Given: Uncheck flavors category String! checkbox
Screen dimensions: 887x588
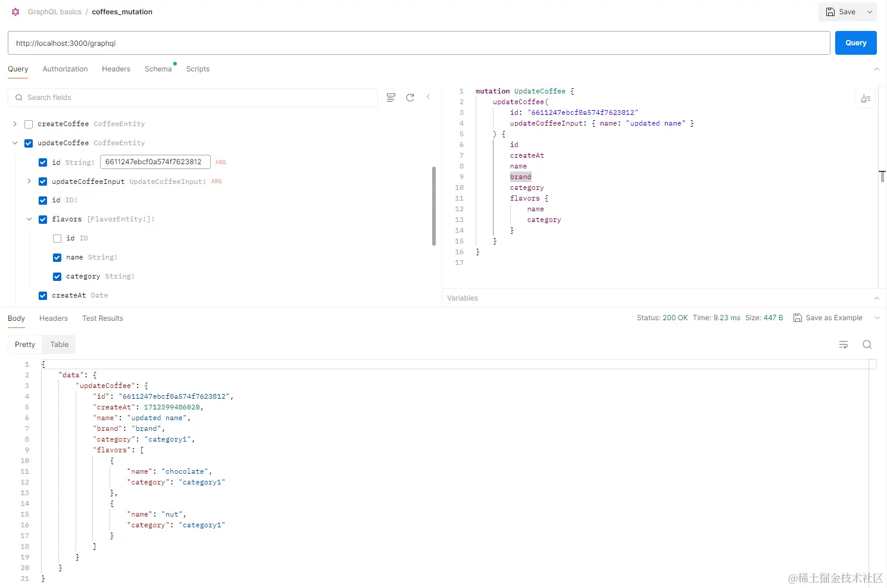Looking at the screenshot, I should coord(57,277).
